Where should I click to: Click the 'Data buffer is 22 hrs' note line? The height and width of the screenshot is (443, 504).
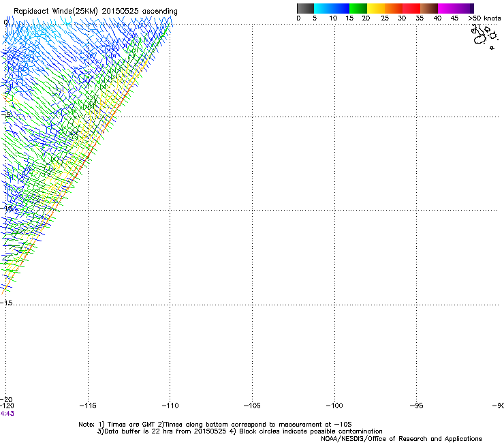[x=240, y=431]
